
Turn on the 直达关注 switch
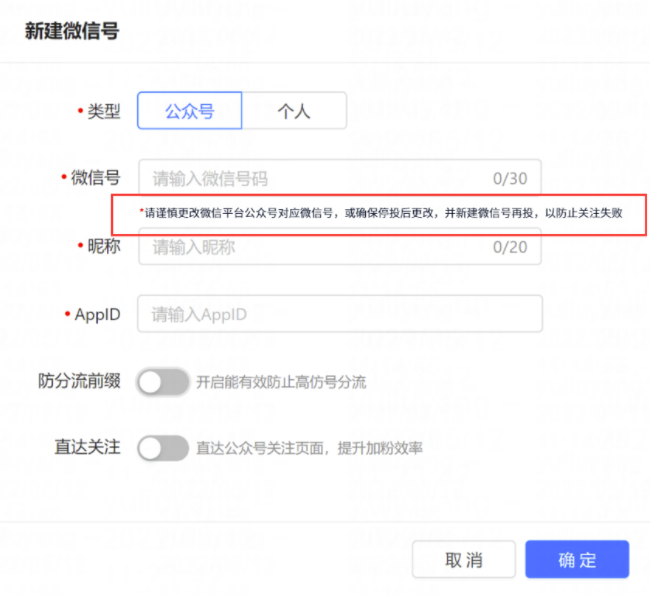(x=163, y=448)
